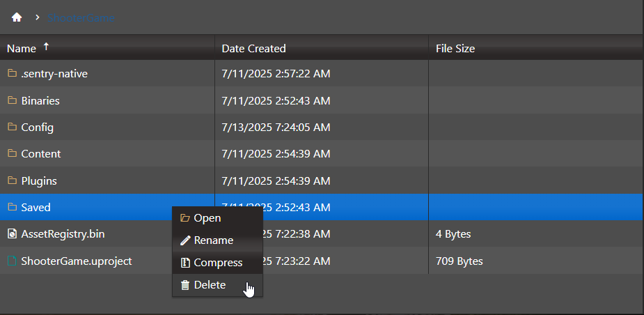Click the .sentry-native folder icon
The image size is (644, 315).
point(13,74)
